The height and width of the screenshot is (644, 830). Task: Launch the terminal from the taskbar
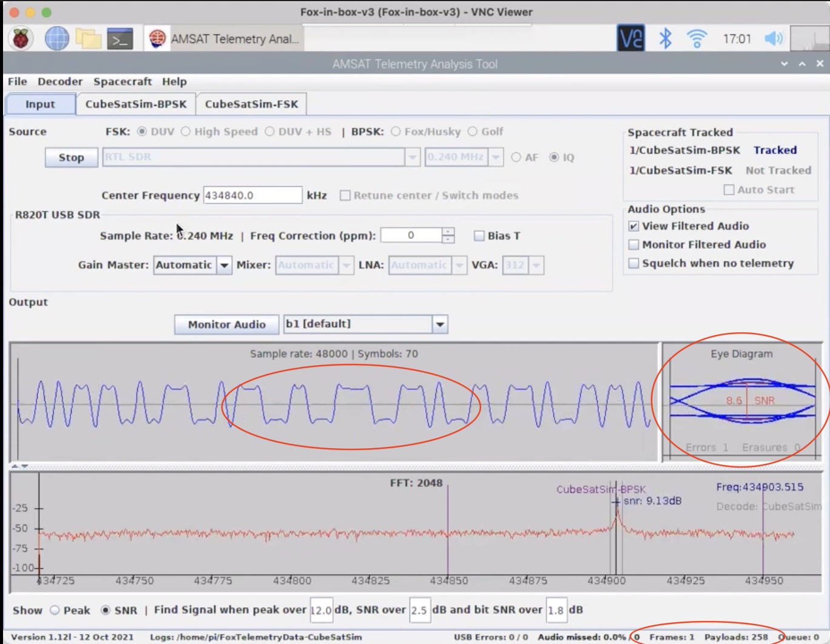pyautogui.click(x=120, y=39)
